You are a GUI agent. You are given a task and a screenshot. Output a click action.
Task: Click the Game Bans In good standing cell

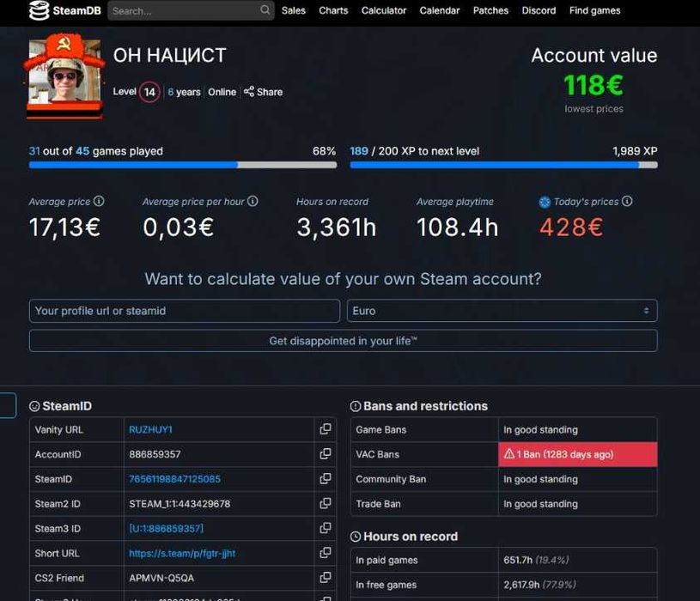(x=578, y=429)
